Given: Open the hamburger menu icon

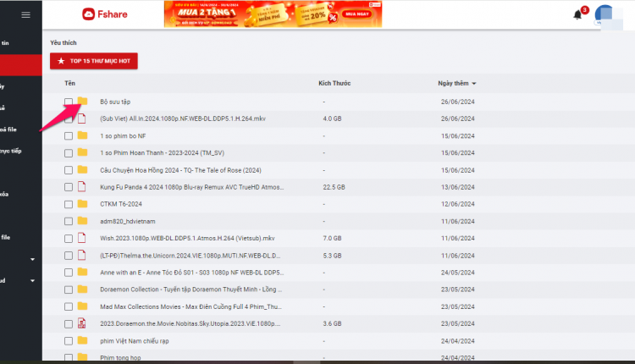Looking at the screenshot, I should tap(25, 15).
